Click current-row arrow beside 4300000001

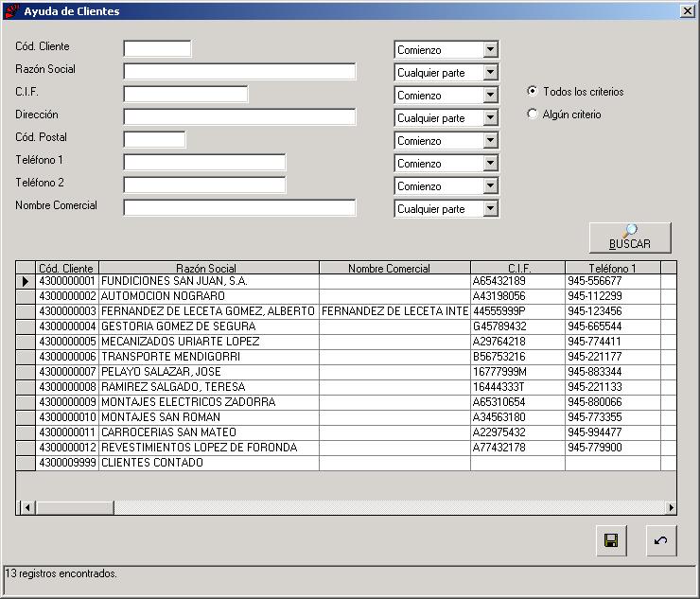pyautogui.click(x=26, y=281)
